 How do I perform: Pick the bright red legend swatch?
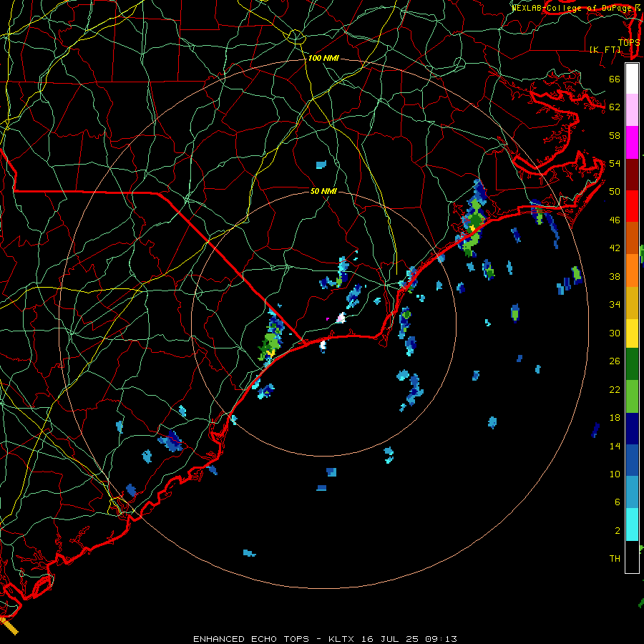click(x=632, y=206)
